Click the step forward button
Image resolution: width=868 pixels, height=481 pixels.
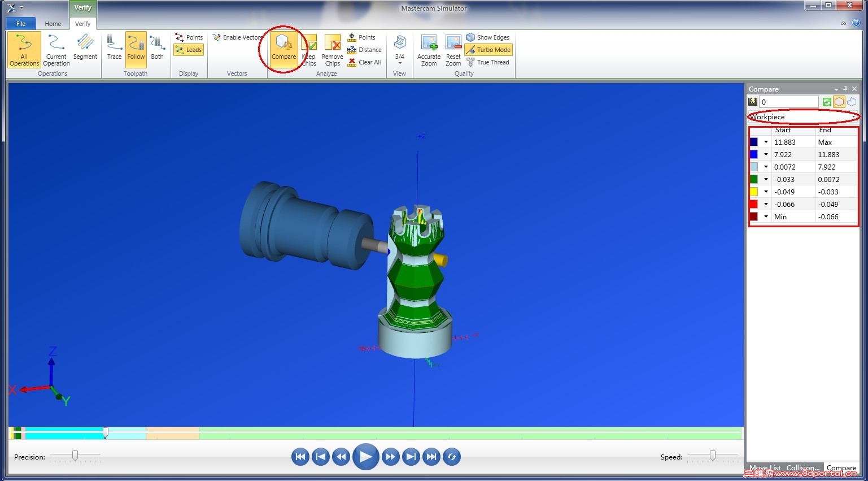411,457
